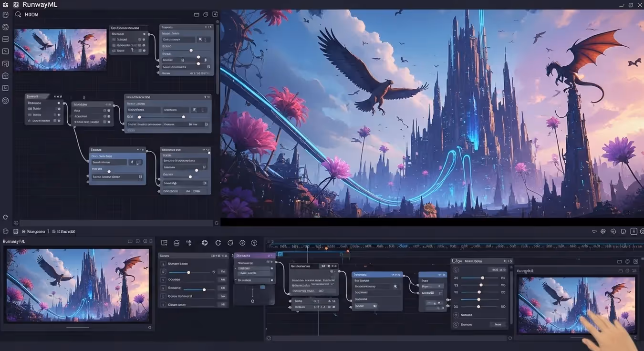
Task: Adjust the first slider in lower parameters panel
Action: 189,272
